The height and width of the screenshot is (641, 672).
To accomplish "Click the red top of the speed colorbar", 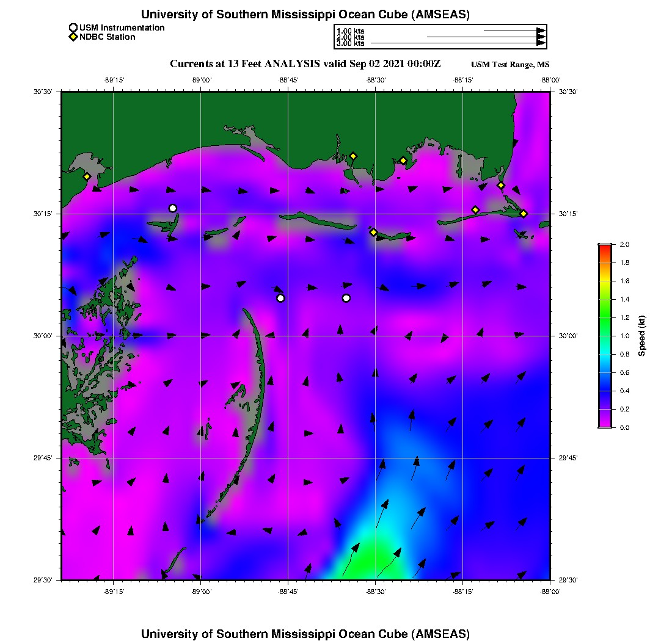I will coord(605,247).
